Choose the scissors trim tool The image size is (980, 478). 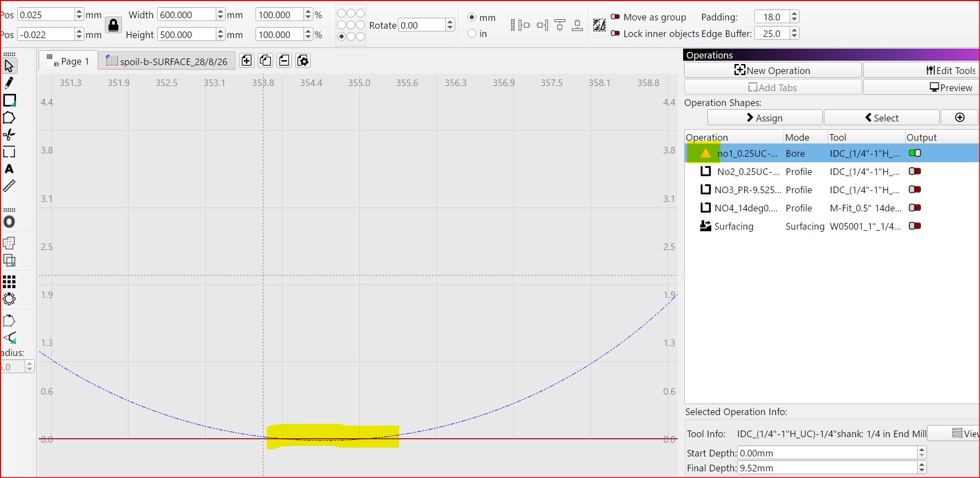coord(9,135)
